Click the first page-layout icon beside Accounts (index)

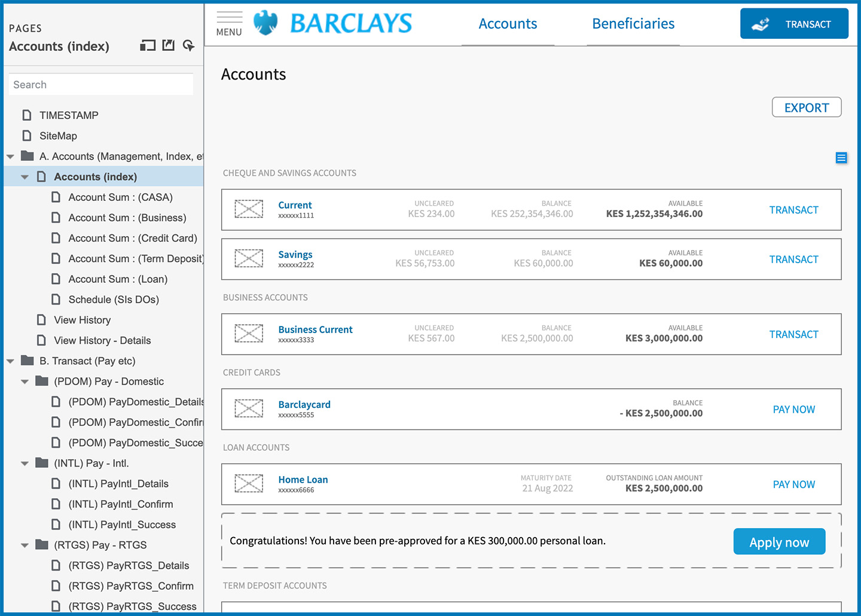point(148,45)
